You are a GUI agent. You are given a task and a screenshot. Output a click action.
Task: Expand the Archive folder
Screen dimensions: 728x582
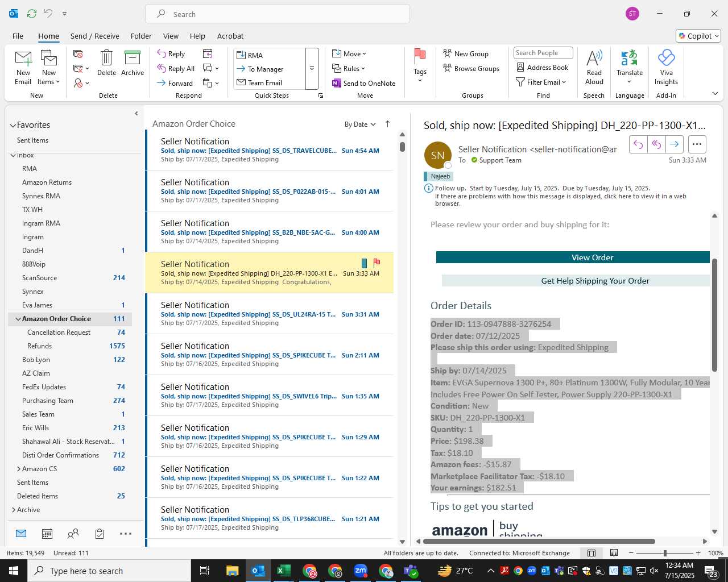click(x=13, y=510)
